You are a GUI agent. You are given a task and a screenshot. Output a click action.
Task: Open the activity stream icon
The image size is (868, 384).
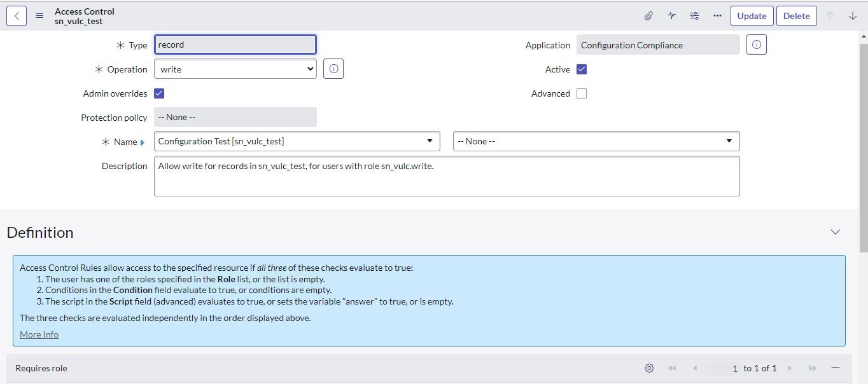pyautogui.click(x=671, y=16)
